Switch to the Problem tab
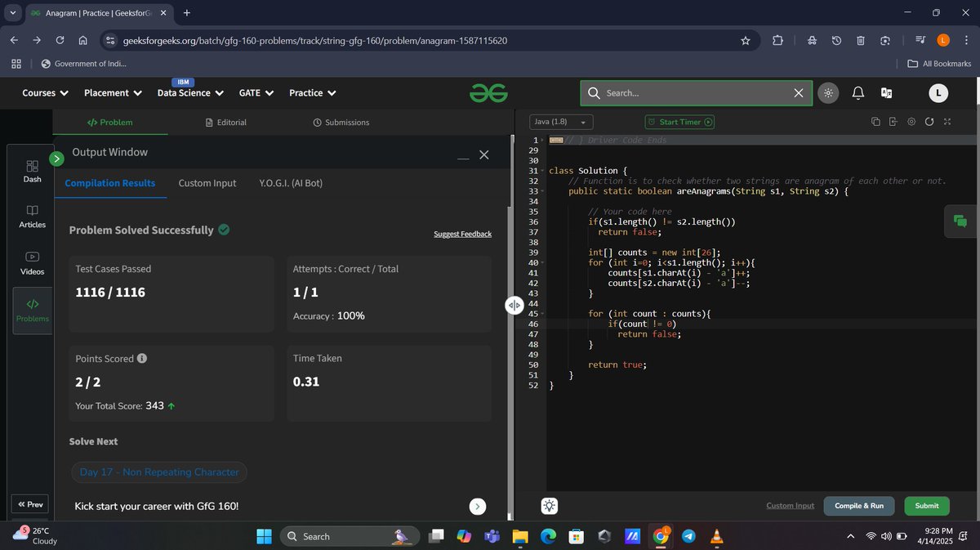The height and width of the screenshot is (550, 980). (x=110, y=123)
